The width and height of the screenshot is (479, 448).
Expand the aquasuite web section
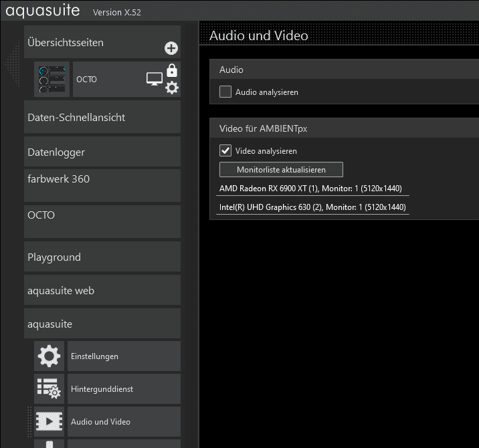tap(102, 290)
